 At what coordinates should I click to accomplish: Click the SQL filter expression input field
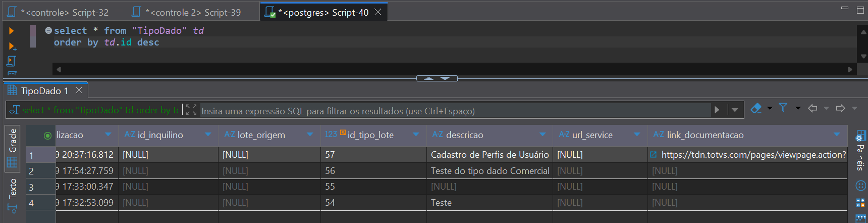click(x=454, y=111)
